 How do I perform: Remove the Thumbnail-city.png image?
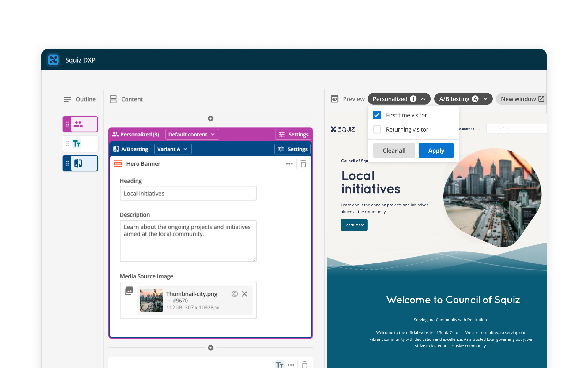[x=244, y=294]
